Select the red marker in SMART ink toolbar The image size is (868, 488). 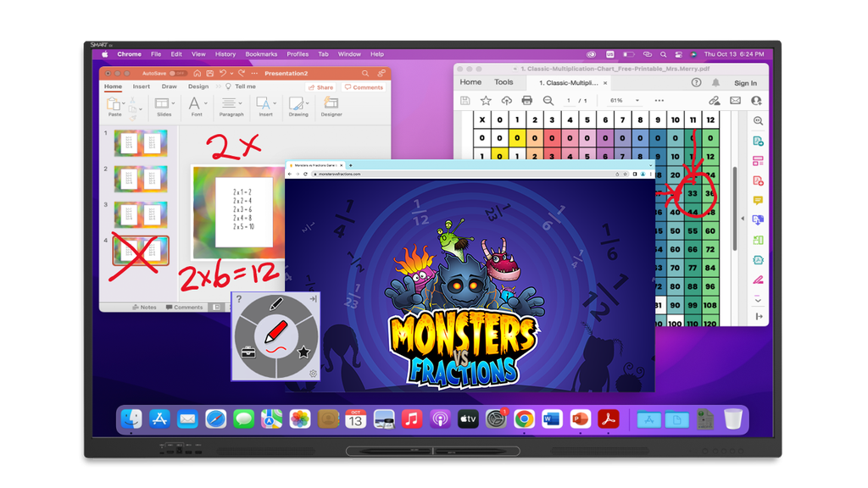click(x=275, y=334)
